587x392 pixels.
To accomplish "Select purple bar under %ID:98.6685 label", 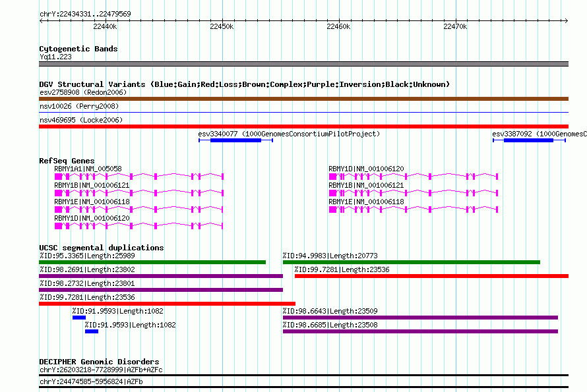I will (x=420, y=331).
